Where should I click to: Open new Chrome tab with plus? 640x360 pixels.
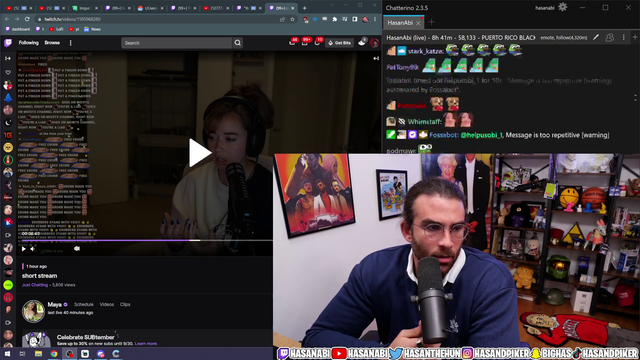(304, 8)
